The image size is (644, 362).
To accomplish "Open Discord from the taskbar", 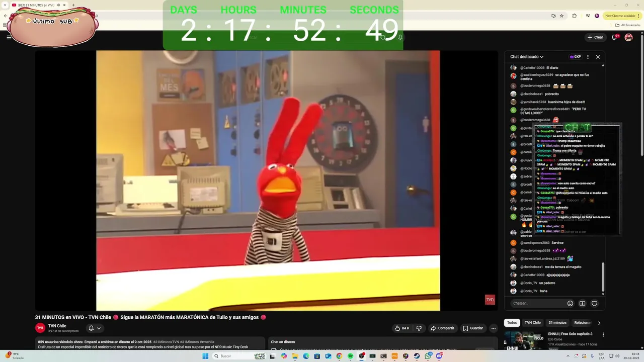I will tap(439, 356).
